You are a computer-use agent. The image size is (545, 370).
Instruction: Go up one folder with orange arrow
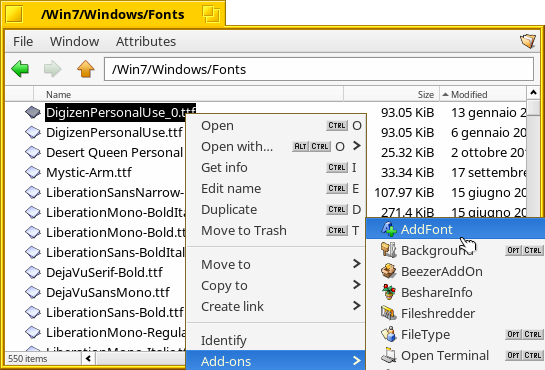tap(86, 68)
